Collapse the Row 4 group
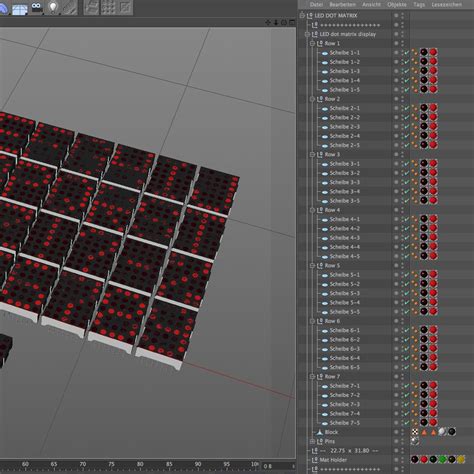This screenshot has width=474, height=474. click(x=312, y=210)
